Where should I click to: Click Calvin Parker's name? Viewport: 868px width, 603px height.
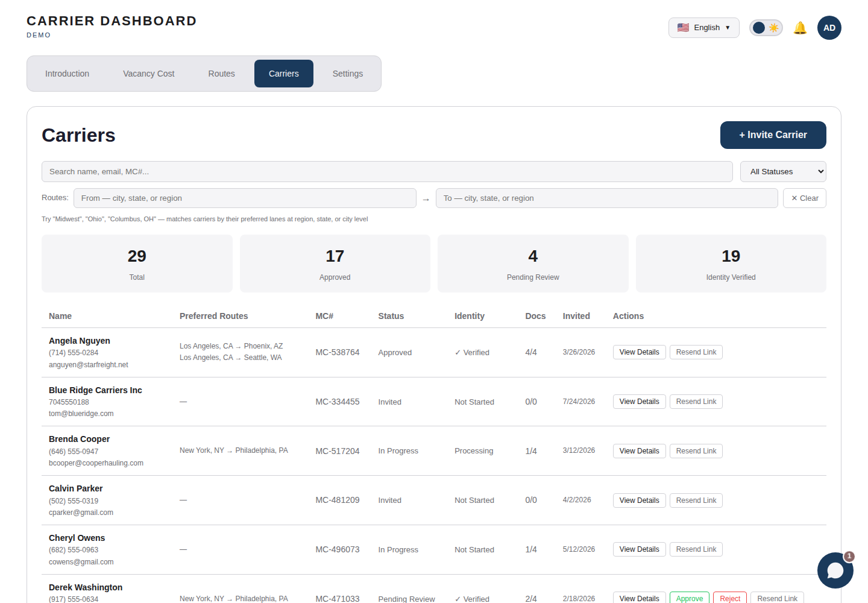click(x=76, y=488)
